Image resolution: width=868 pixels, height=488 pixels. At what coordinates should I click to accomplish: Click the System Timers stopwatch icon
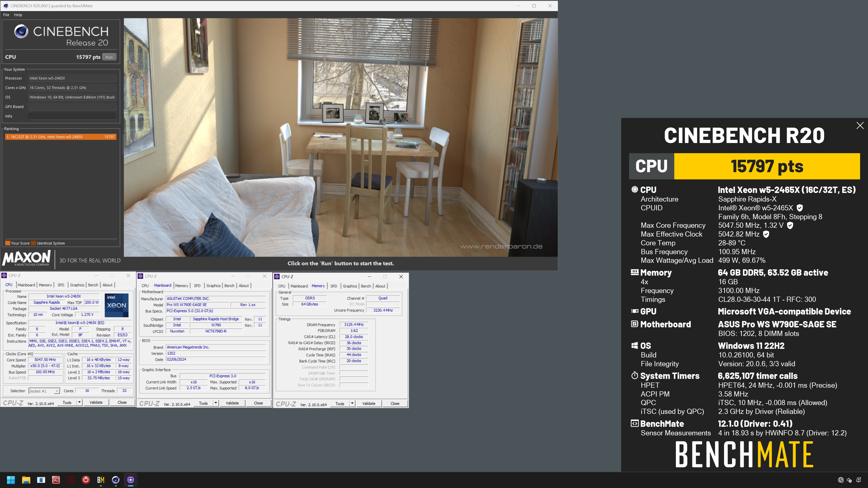634,375
